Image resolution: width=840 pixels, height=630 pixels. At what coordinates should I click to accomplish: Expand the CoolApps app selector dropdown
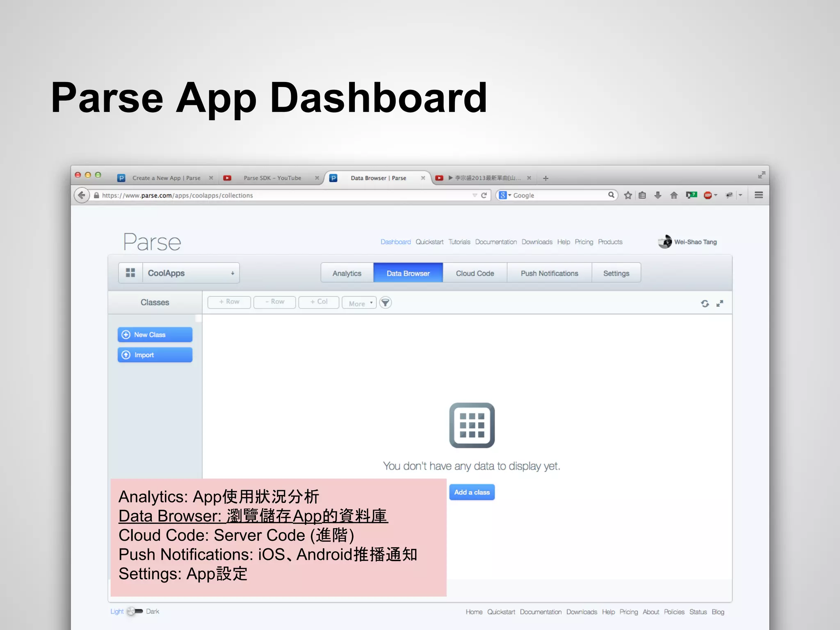pyautogui.click(x=232, y=273)
